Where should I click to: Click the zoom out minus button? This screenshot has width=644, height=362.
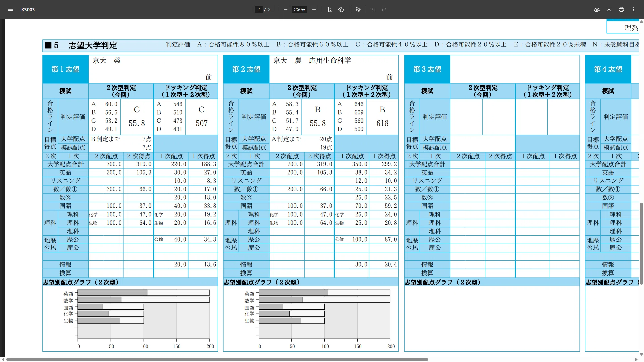tap(286, 9)
